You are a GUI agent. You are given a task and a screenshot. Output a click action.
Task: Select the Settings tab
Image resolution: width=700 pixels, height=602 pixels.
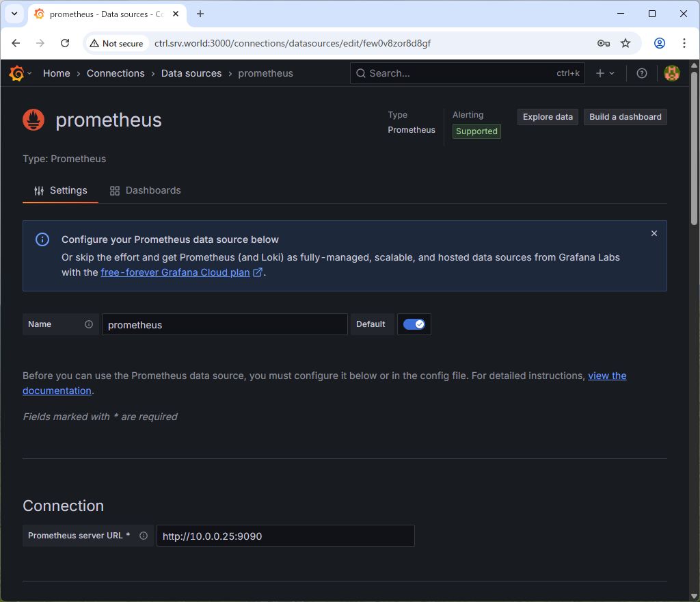click(x=61, y=190)
